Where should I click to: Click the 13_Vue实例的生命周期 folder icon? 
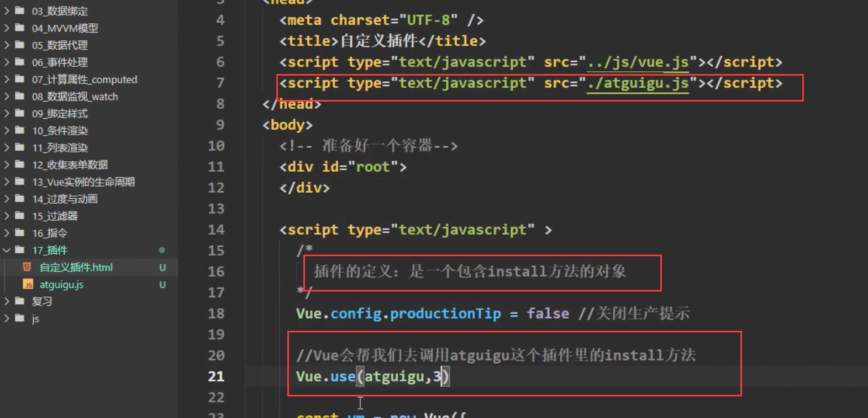coord(20,182)
